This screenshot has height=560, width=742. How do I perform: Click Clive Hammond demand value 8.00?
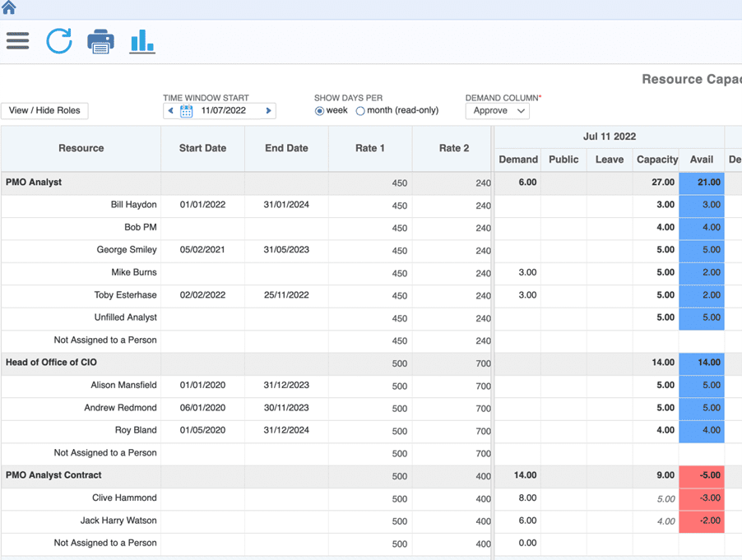click(x=527, y=498)
